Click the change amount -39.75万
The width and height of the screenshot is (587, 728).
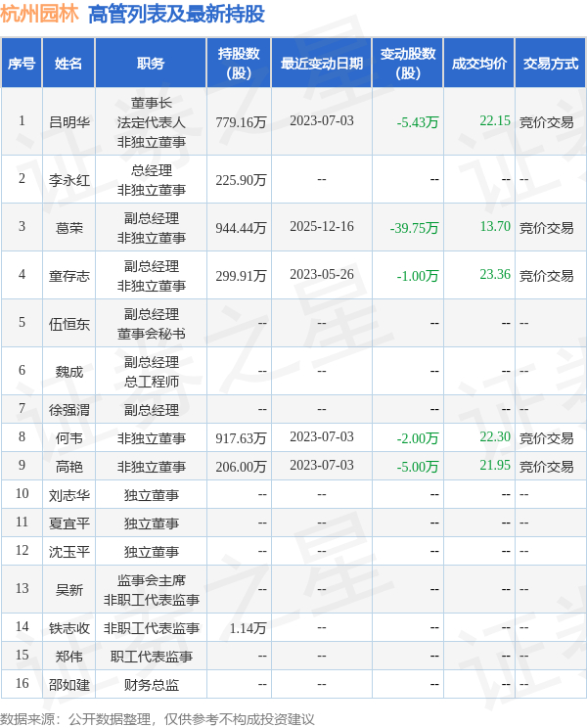414,227
